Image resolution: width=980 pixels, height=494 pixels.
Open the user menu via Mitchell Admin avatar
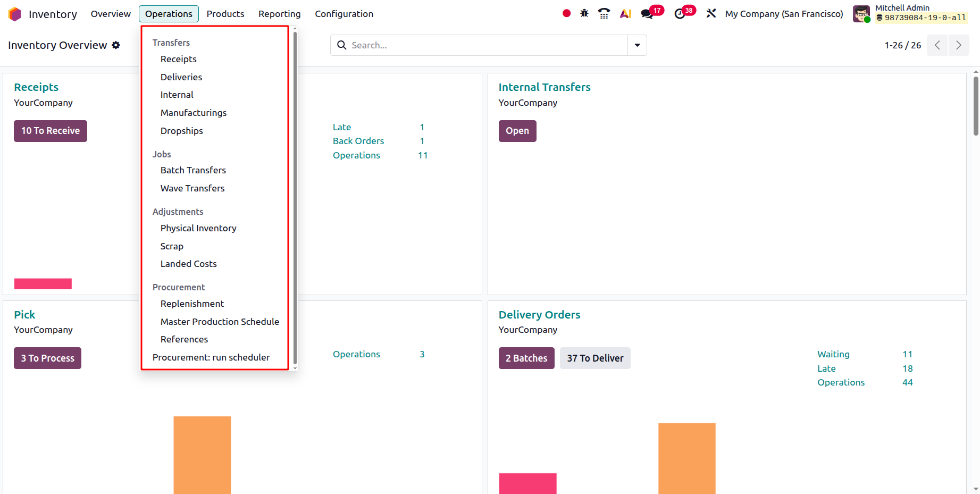coord(861,14)
